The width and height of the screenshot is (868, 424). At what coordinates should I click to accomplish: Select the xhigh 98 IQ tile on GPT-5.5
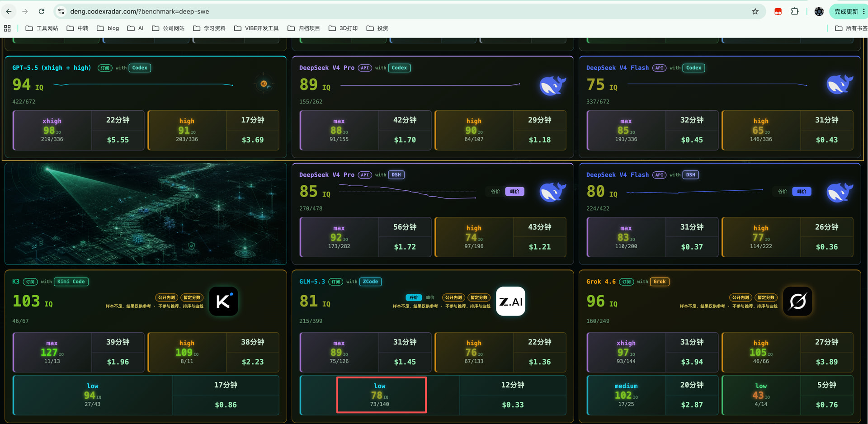(52, 130)
